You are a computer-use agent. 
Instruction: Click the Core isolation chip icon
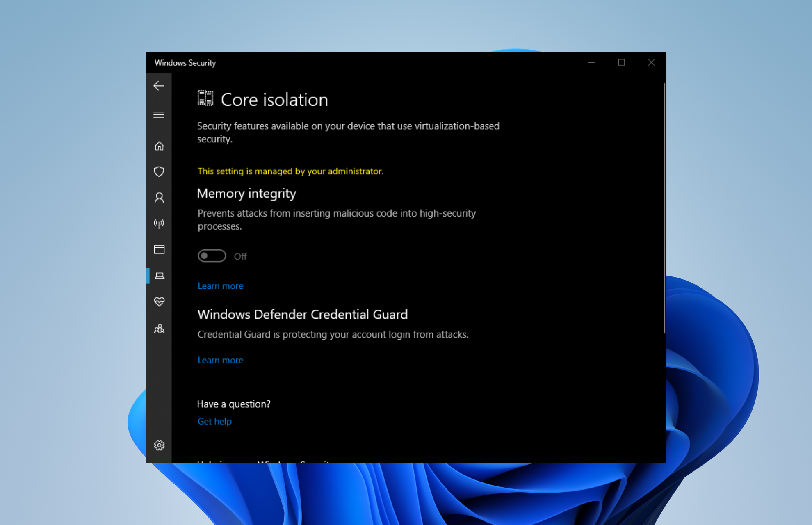(205, 98)
